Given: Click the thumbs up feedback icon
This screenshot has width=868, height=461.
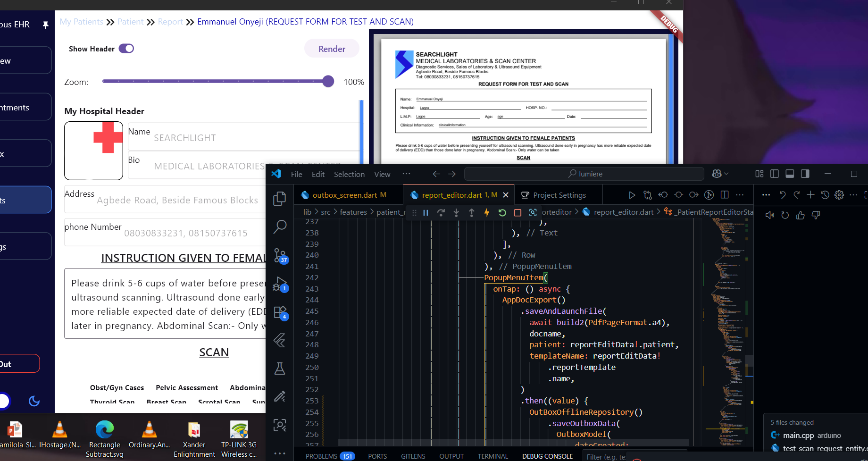Looking at the screenshot, I should tap(801, 215).
